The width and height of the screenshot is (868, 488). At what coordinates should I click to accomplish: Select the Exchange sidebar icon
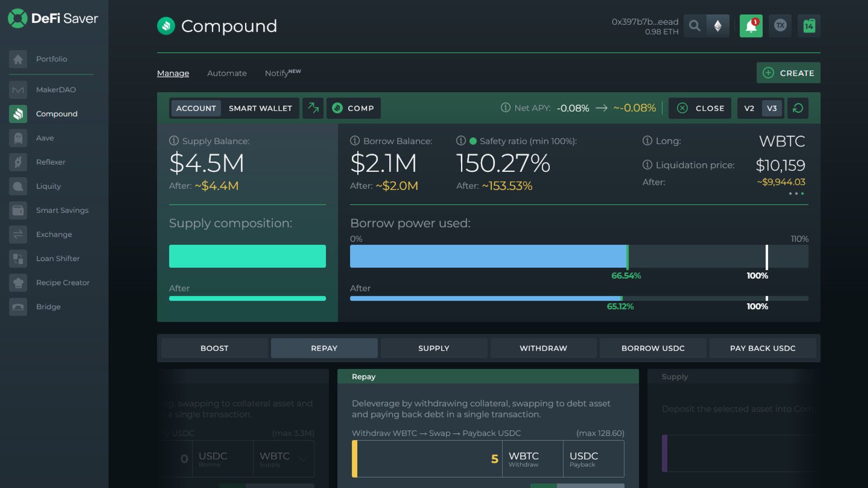(18, 234)
